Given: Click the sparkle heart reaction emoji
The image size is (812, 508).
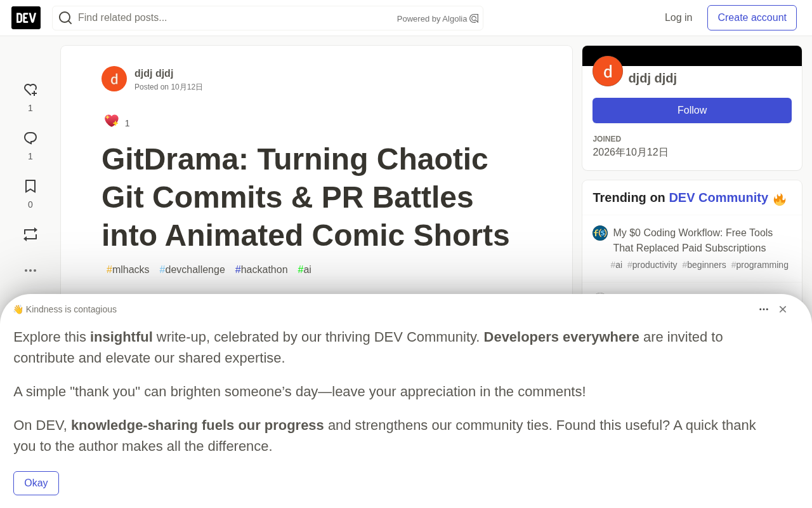Looking at the screenshot, I should (x=112, y=121).
